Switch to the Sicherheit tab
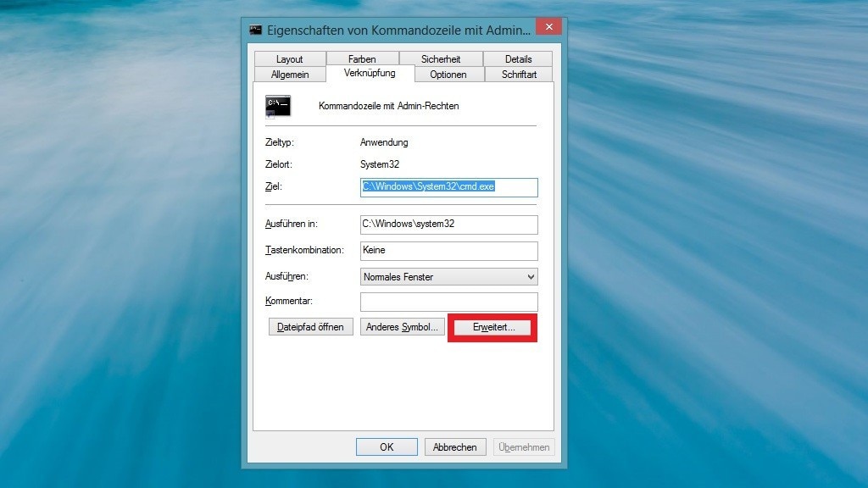This screenshot has height=488, width=868. [x=442, y=58]
